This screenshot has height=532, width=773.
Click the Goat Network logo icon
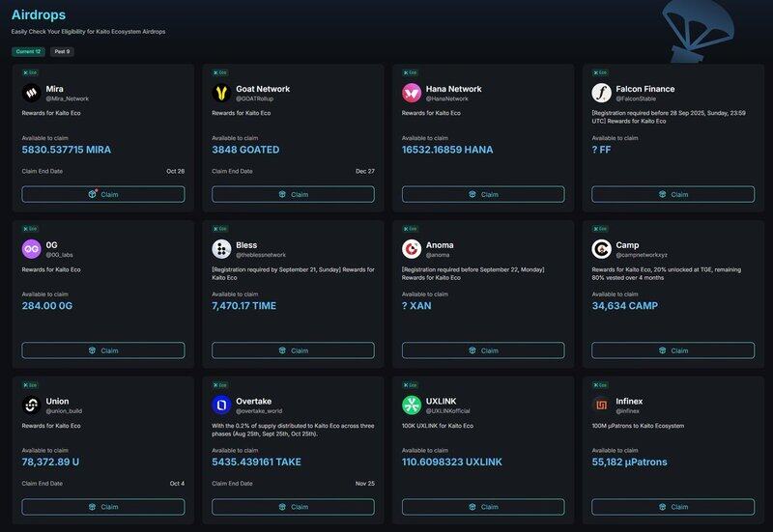pyautogui.click(x=221, y=93)
